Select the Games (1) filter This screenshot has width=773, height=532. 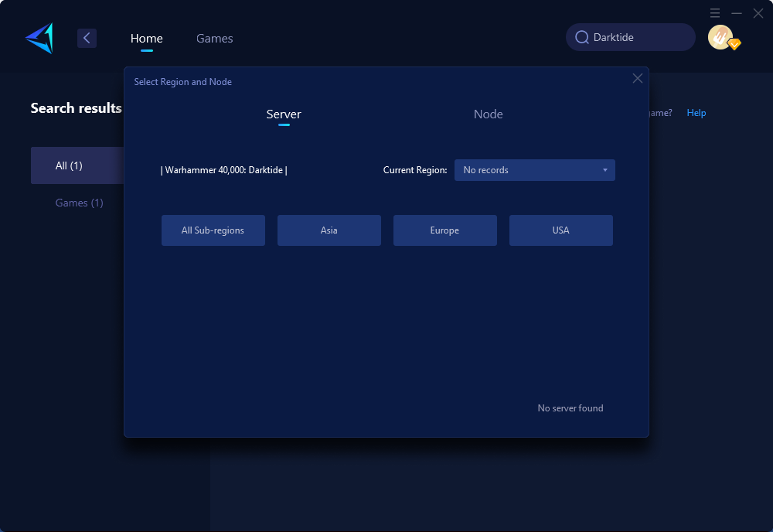[x=79, y=203]
